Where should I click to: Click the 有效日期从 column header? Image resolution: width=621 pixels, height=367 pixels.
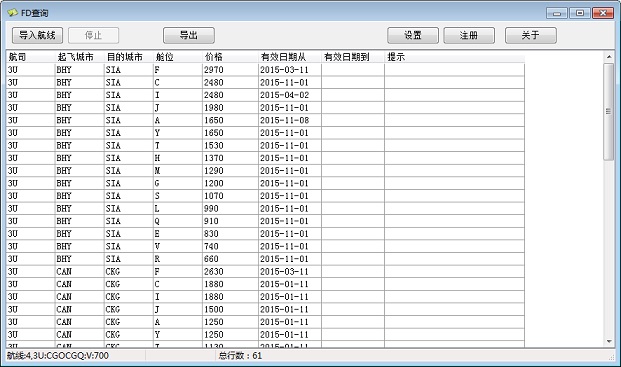[x=290, y=57]
